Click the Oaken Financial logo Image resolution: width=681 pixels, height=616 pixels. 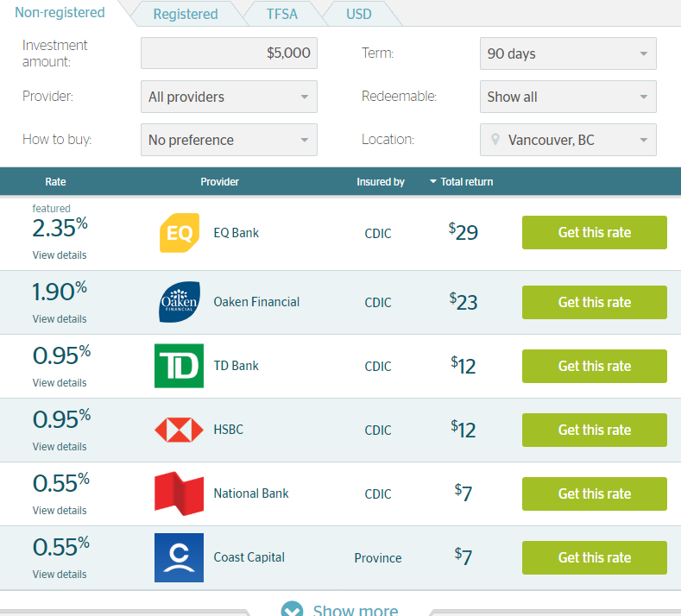click(x=180, y=302)
